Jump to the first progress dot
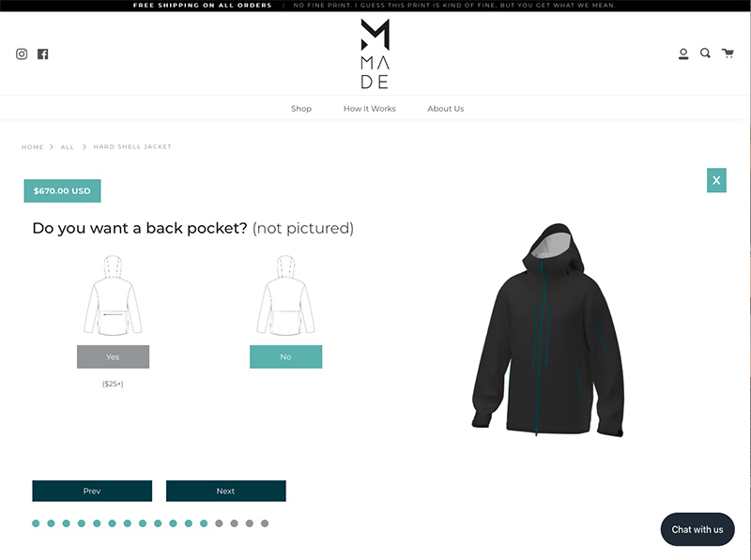 36,523
